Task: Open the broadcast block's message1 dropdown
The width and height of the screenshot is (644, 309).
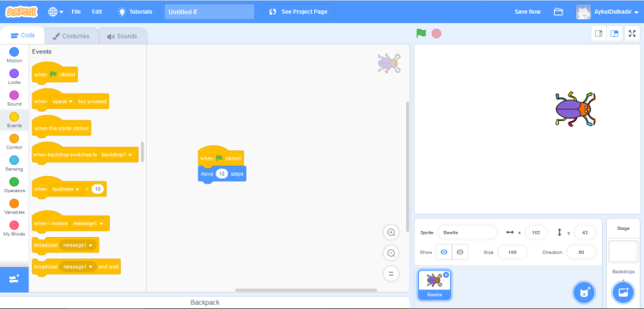Action: [78, 245]
